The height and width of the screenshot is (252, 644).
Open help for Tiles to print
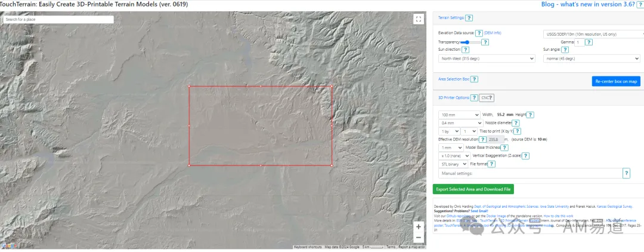pos(518,131)
